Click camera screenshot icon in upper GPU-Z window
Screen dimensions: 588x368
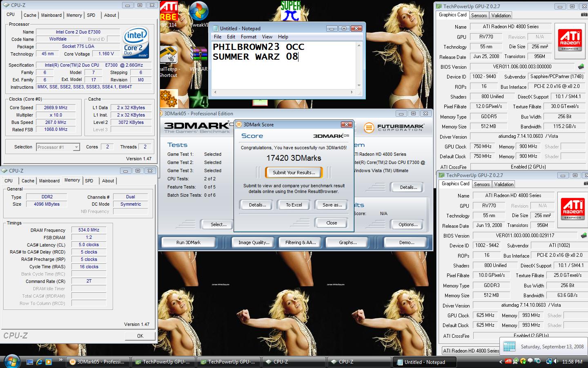584,15
